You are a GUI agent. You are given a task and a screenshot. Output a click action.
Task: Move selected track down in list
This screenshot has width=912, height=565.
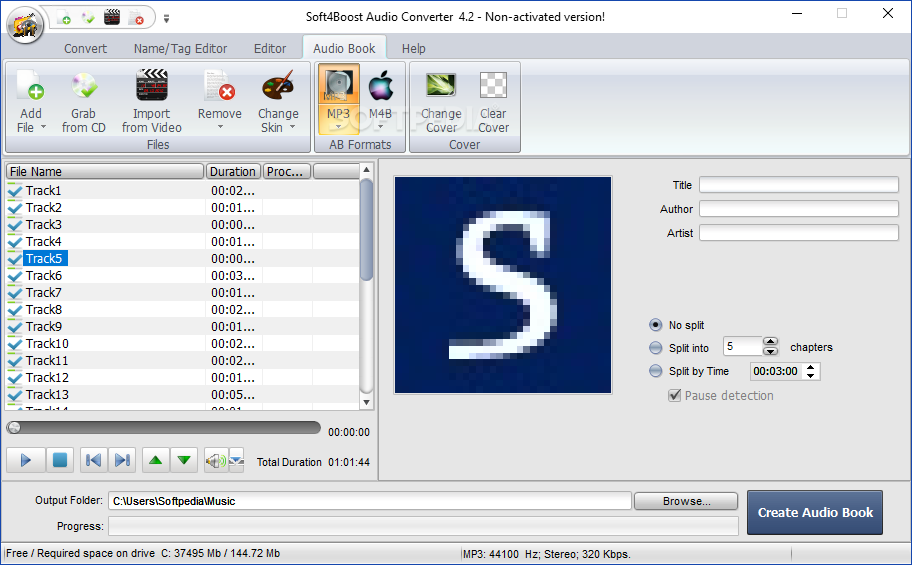(x=184, y=460)
